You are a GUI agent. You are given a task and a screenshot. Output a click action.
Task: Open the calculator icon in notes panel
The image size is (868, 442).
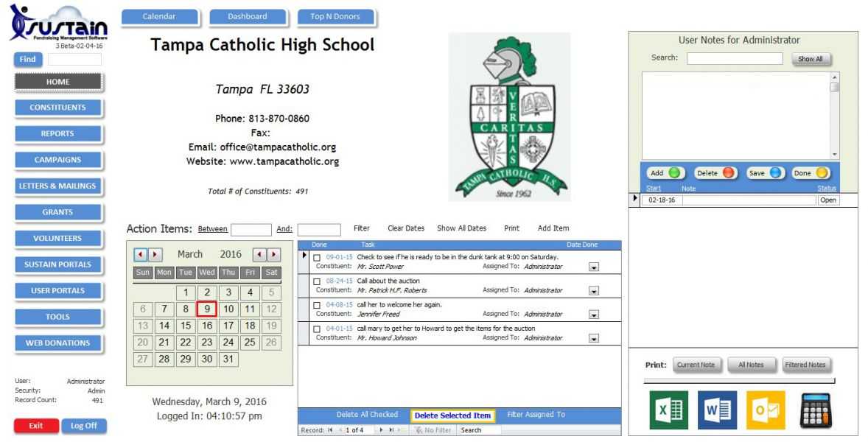814,410
